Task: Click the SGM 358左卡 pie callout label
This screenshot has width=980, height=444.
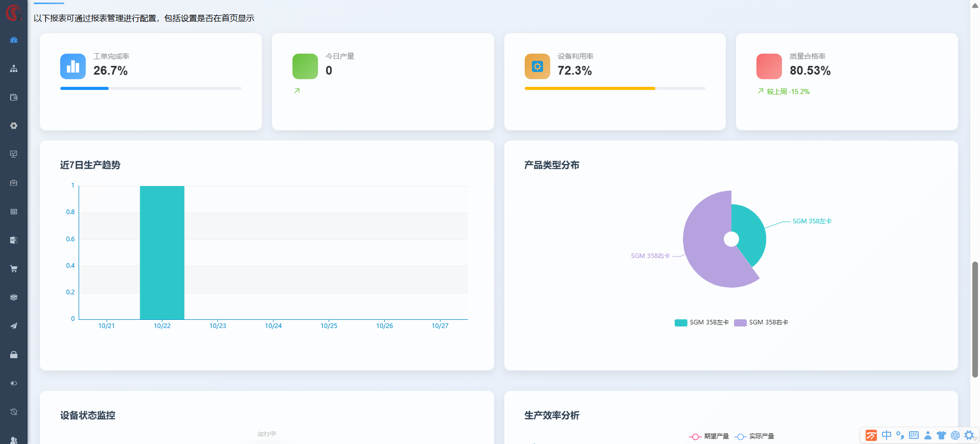Action: point(812,221)
